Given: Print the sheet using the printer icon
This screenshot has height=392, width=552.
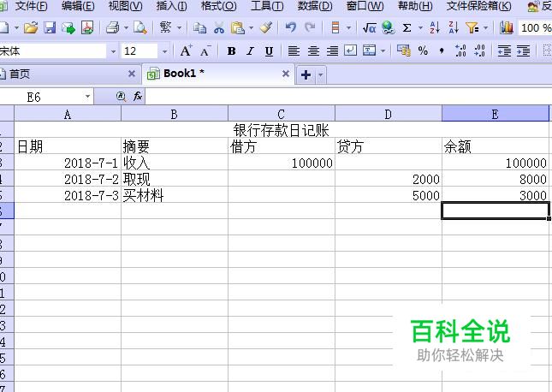Looking at the screenshot, I should 113,28.
